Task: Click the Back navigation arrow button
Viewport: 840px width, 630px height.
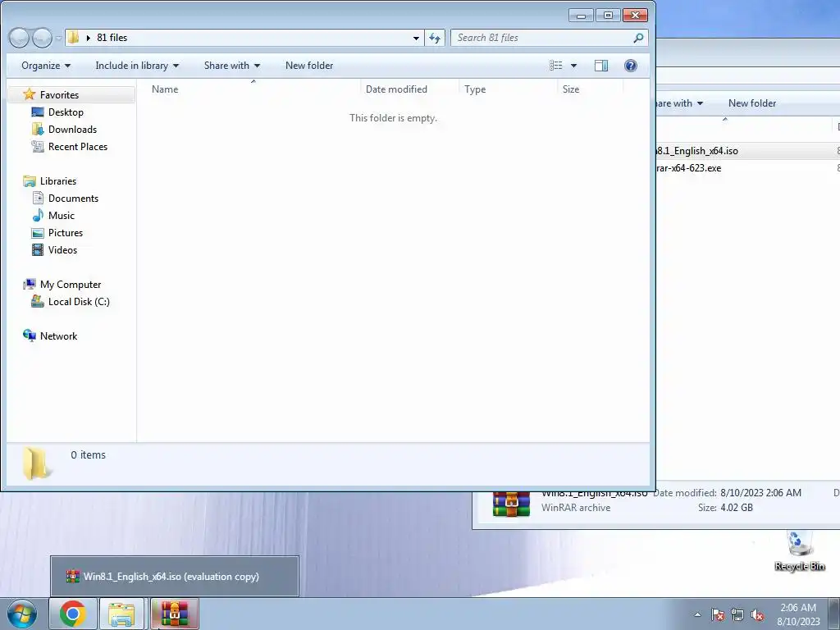Action: tap(20, 38)
